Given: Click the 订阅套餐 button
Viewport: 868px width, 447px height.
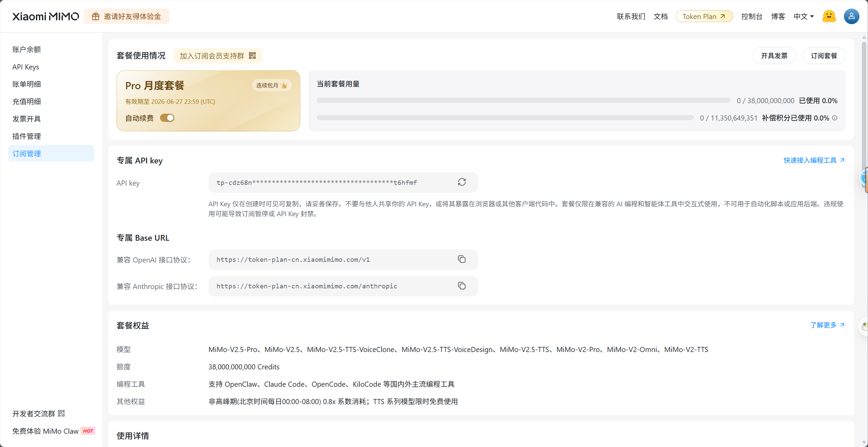Looking at the screenshot, I should (x=824, y=55).
